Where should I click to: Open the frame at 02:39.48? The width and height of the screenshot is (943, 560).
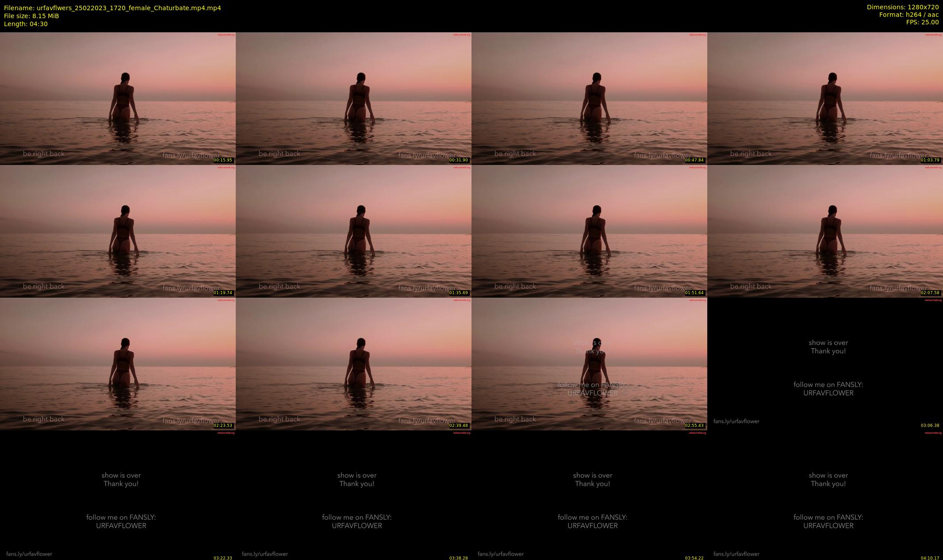[353, 364]
